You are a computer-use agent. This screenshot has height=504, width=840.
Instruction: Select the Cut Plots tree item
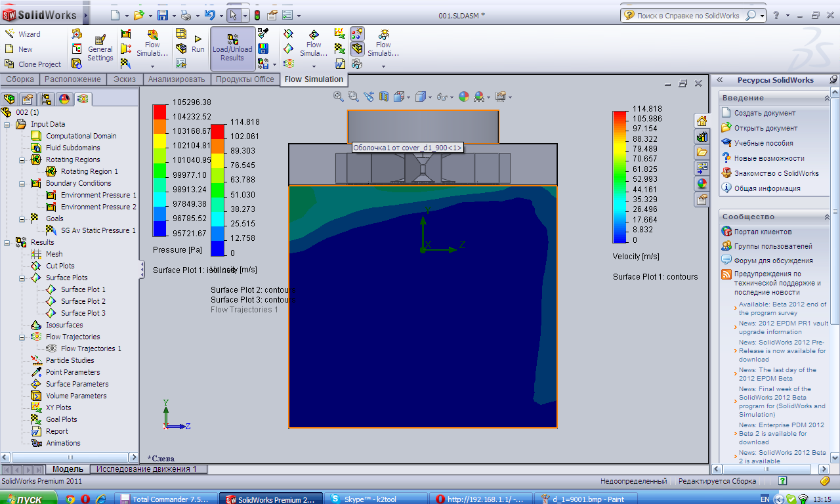tap(60, 266)
